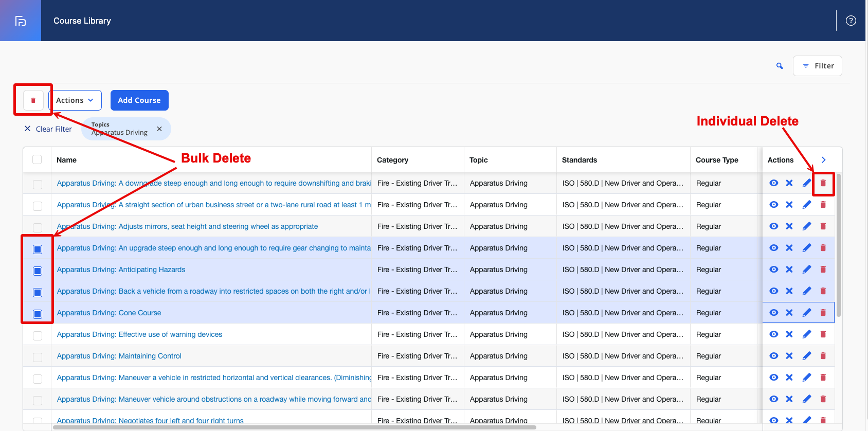View the Cone Course via eye icon
868x431 pixels.
(774, 313)
